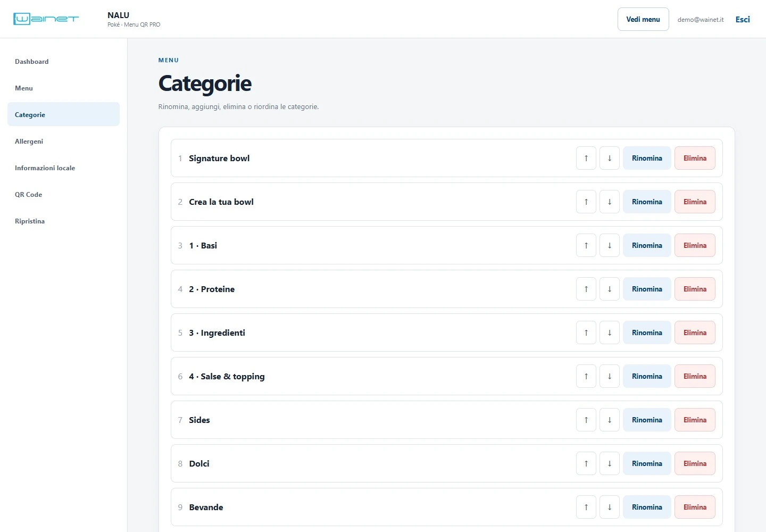Rename the 2 · Proteine category
The width and height of the screenshot is (766, 532).
tap(647, 289)
